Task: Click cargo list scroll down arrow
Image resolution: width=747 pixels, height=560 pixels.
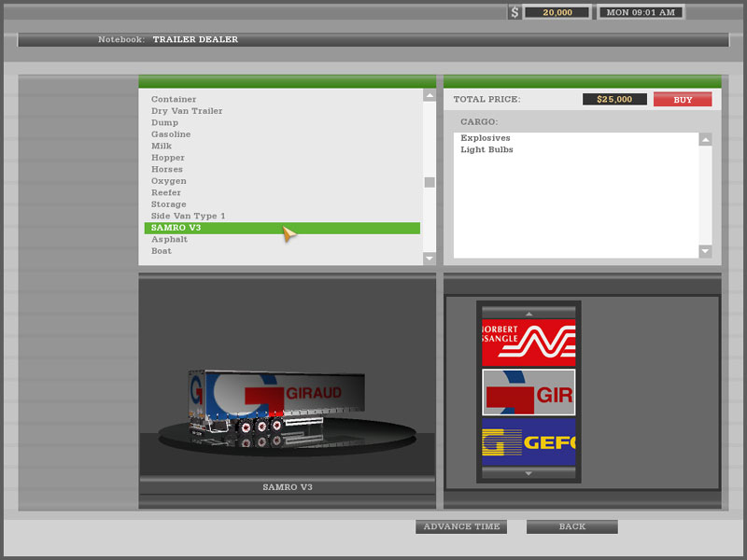Action: point(705,251)
